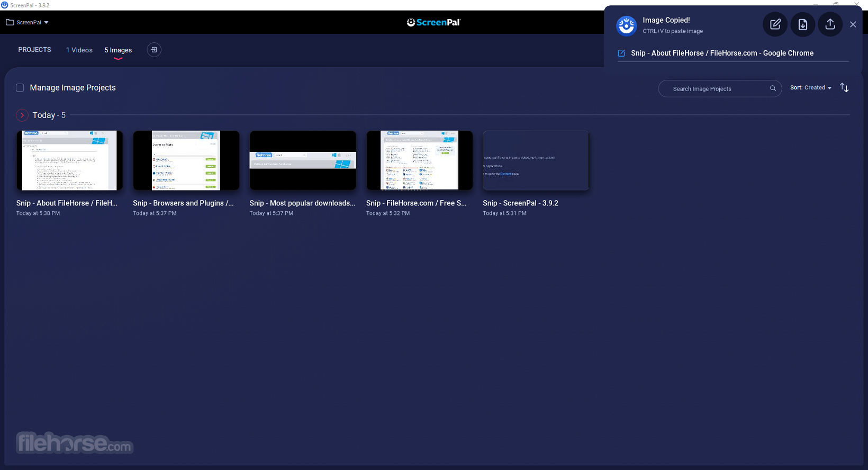
Task: Click the 'Today - 5' group label
Action: tap(49, 115)
